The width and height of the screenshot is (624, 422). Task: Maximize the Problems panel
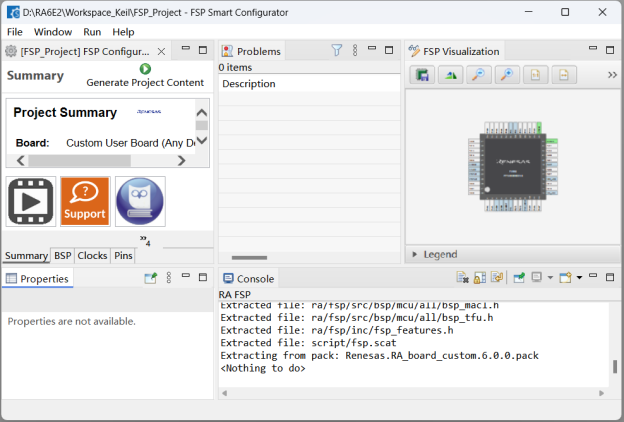(389, 50)
